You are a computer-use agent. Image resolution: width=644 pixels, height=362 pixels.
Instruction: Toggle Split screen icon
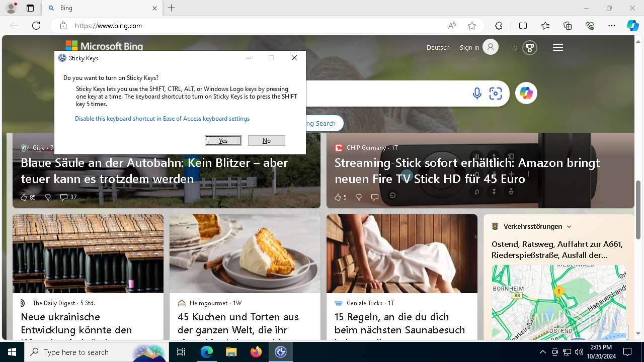523,26
